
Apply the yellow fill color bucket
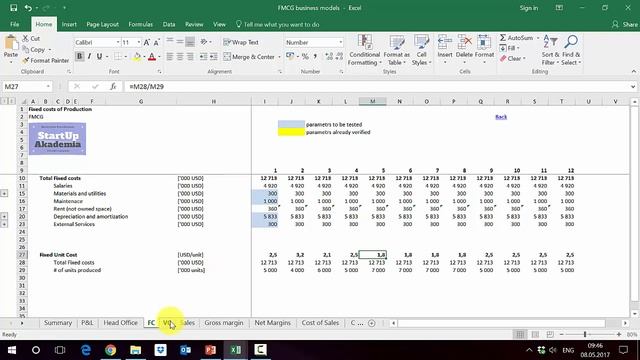tap(137, 57)
